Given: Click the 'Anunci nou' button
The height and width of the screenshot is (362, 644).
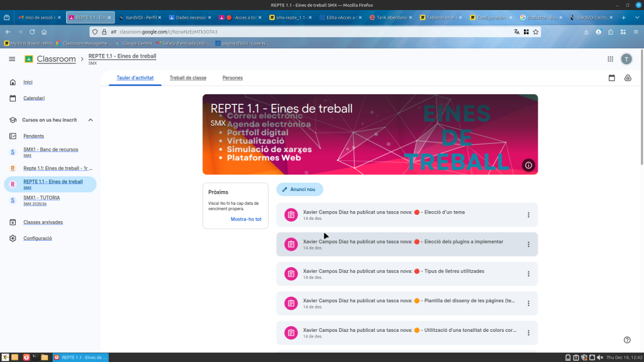Looking at the screenshot, I should pos(300,189).
